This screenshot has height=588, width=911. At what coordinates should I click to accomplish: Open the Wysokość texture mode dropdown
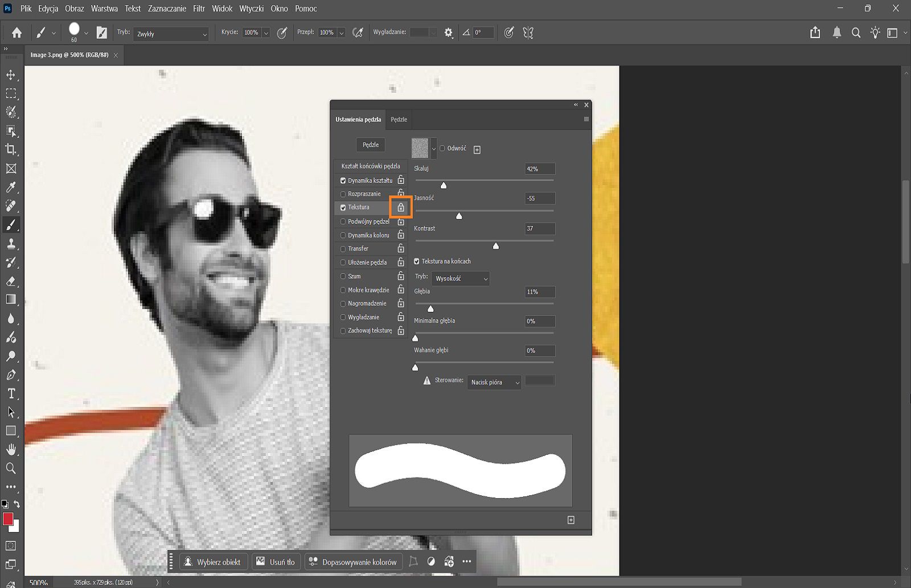[x=460, y=278]
